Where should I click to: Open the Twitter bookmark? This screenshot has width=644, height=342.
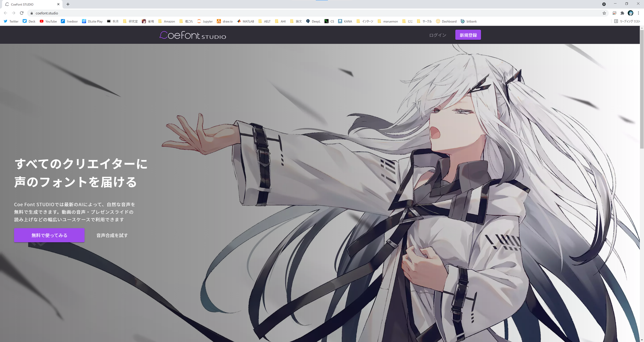11,21
